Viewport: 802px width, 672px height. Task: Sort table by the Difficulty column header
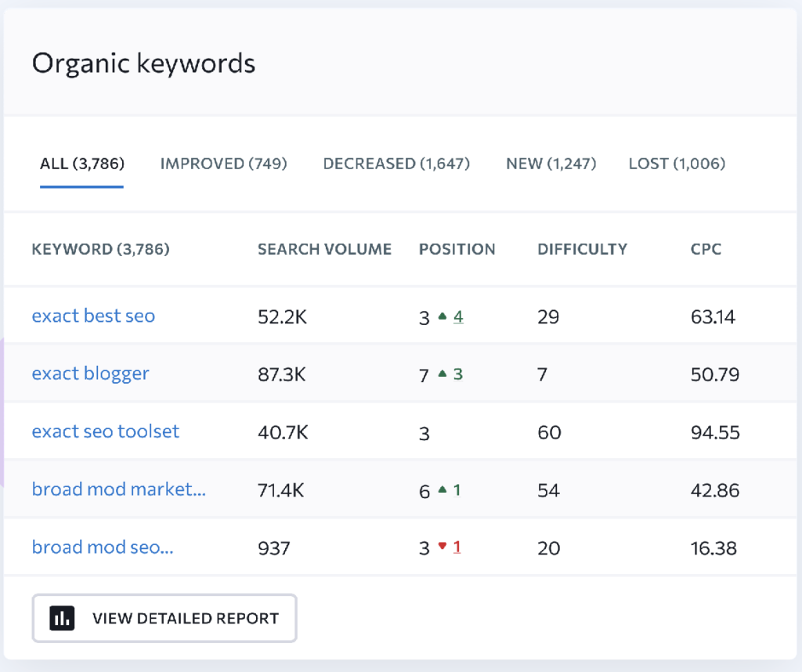[582, 250]
